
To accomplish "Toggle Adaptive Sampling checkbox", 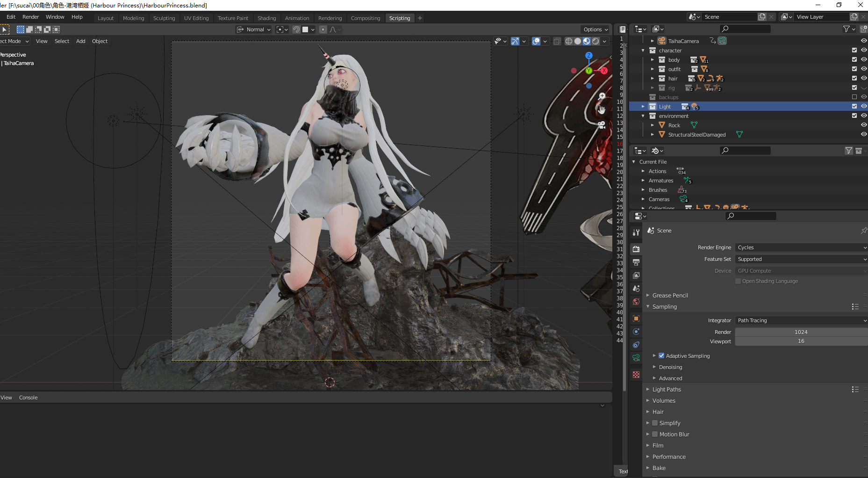I will point(661,355).
